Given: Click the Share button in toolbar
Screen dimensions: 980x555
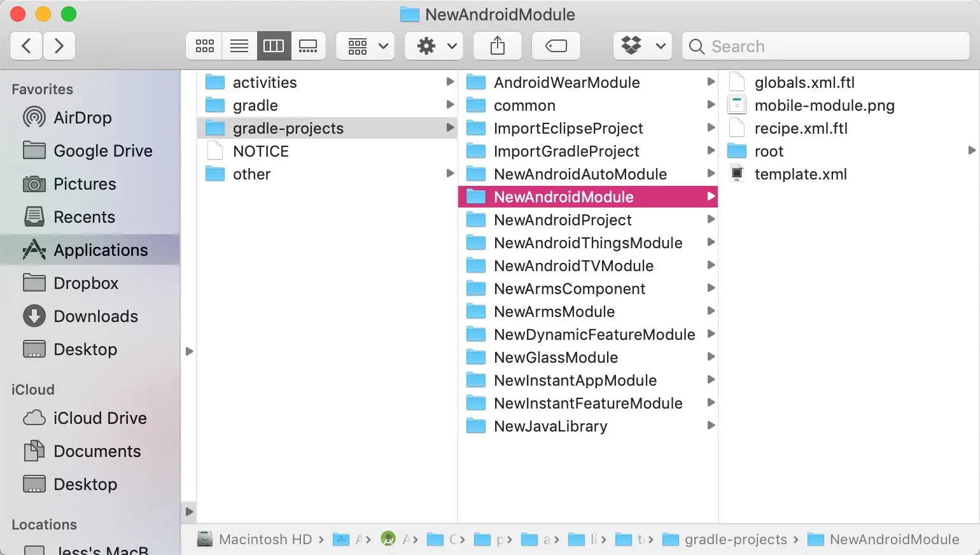Looking at the screenshot, I should point(498,46).
